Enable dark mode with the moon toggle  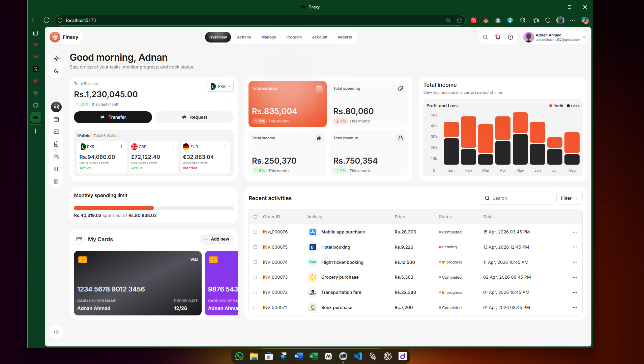click(56, 71)
